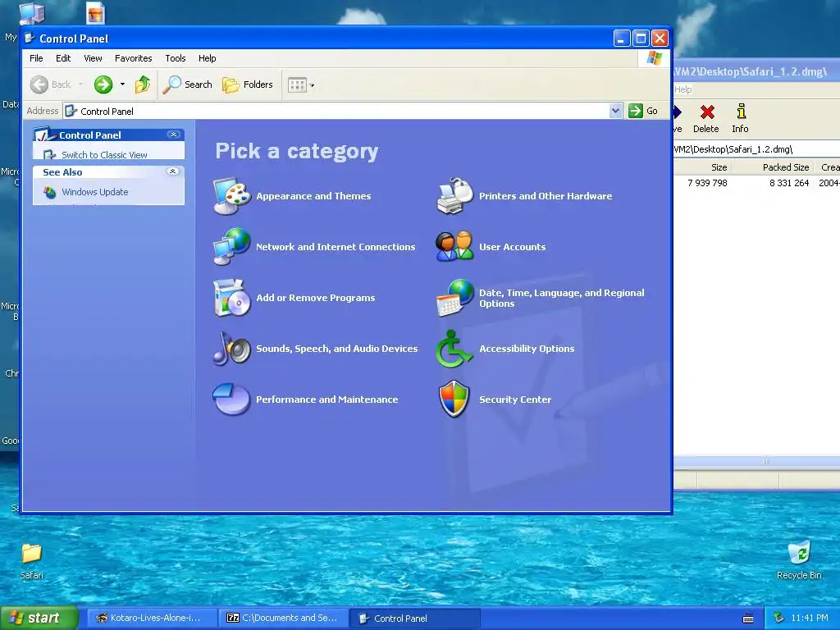Click Switch to Classic View link
The width and height of the screenshot is (840, 630).
click(104, 155)
